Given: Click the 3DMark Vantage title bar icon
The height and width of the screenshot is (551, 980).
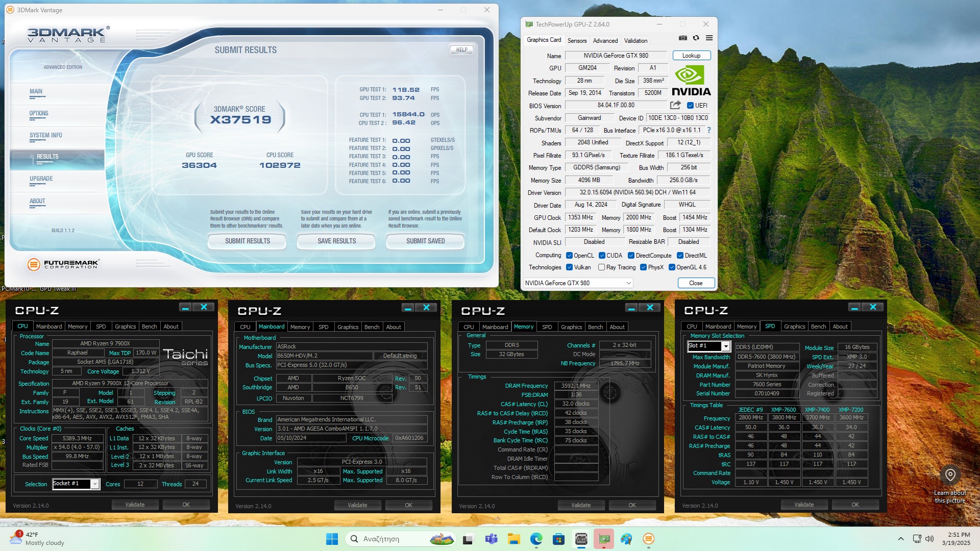Looking at the screenshot, I should tap(10, 10).
